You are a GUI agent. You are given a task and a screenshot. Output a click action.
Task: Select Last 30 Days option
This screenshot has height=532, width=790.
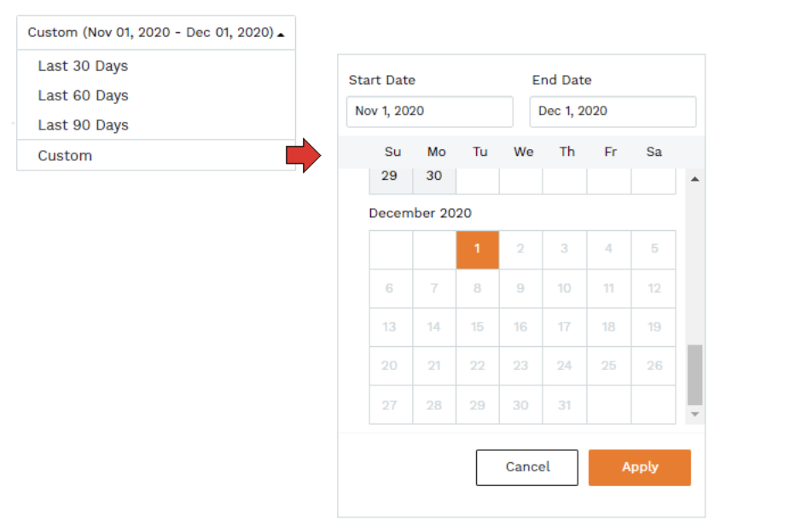[x=83, y=66]
